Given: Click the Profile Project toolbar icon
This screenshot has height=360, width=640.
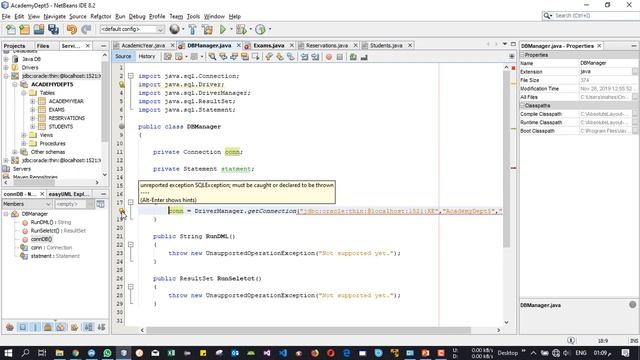Looking at the screenshot, I should [260, 29].
